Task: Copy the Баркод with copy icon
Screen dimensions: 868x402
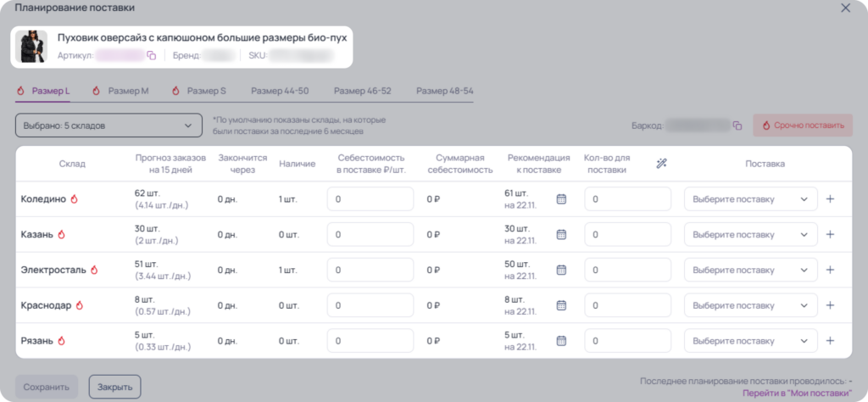Action: coord(737,126)
